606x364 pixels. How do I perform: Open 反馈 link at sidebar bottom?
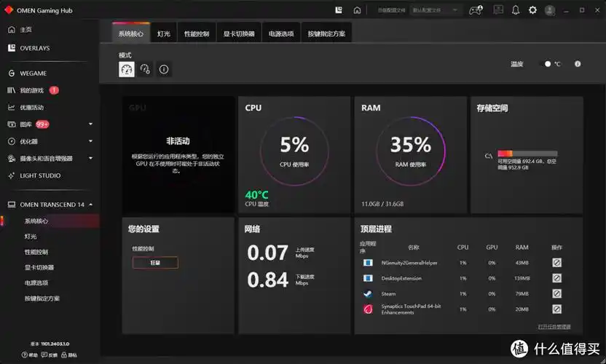click(50, 355)
